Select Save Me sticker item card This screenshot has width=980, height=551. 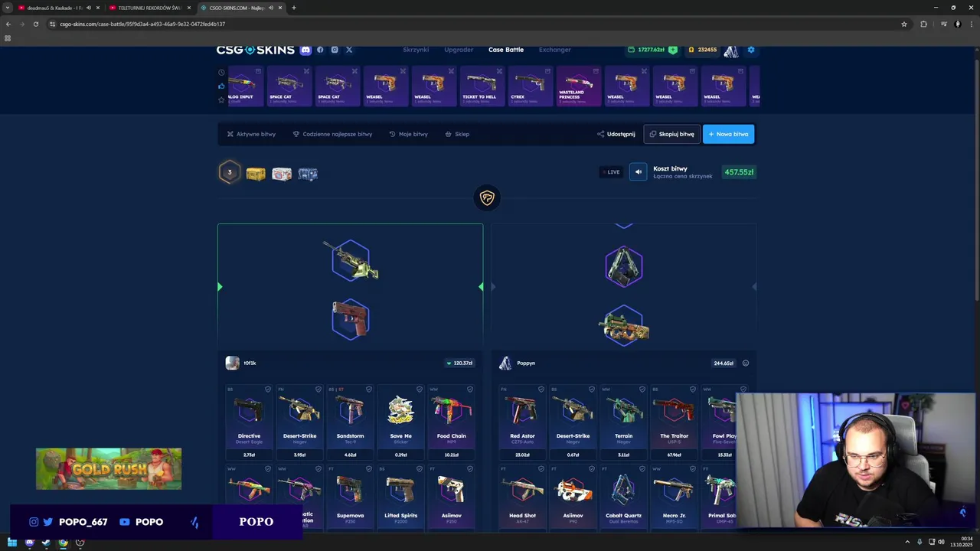point(400,422)
